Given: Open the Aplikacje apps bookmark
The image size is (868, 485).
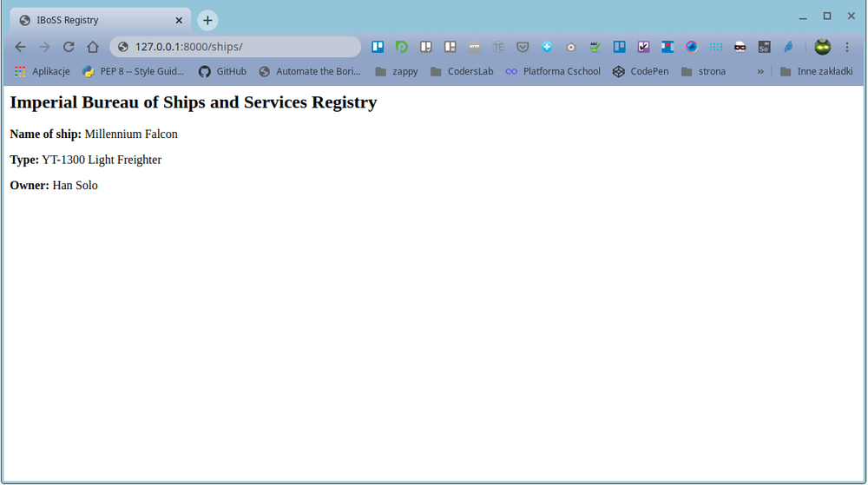Looking at the screenshot, I should click(43, 71).
